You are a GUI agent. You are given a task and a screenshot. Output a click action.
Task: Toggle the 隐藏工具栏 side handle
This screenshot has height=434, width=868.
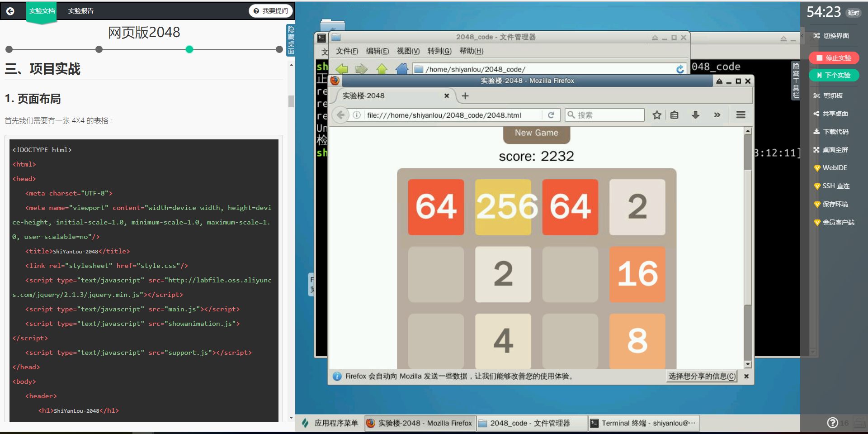point(796,81)
